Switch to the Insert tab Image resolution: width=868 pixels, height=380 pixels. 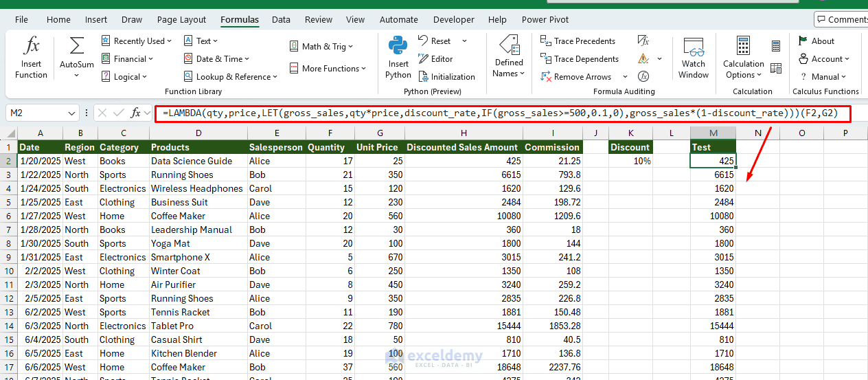click(x=96, y=20)
